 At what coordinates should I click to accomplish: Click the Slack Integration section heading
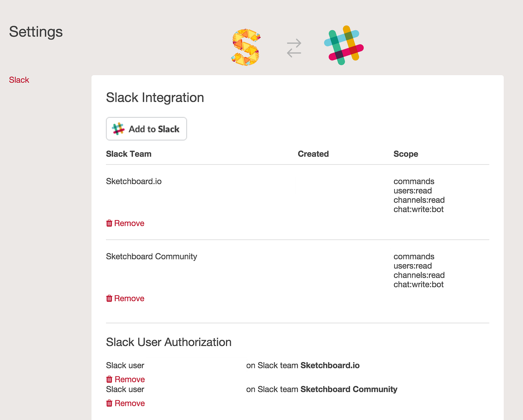(x=155, y=98)
